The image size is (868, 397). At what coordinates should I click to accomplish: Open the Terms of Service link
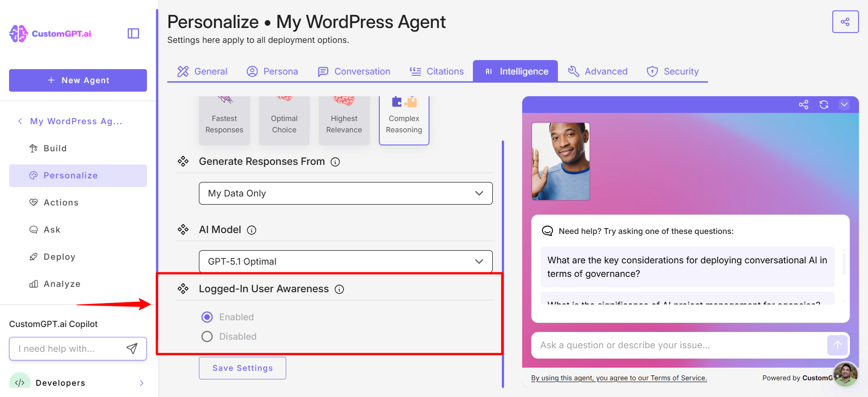pyautogui.click(x=619, y=378)
